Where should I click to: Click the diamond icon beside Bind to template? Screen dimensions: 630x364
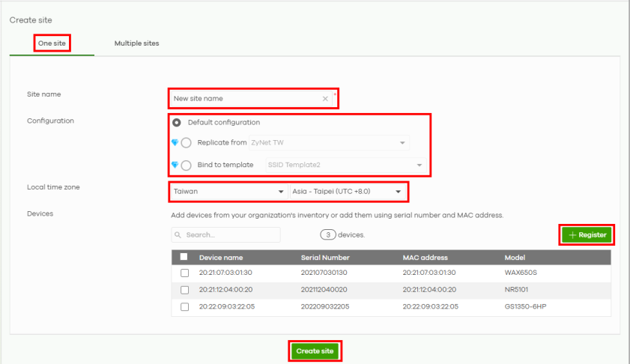click(x=175, y=165)
